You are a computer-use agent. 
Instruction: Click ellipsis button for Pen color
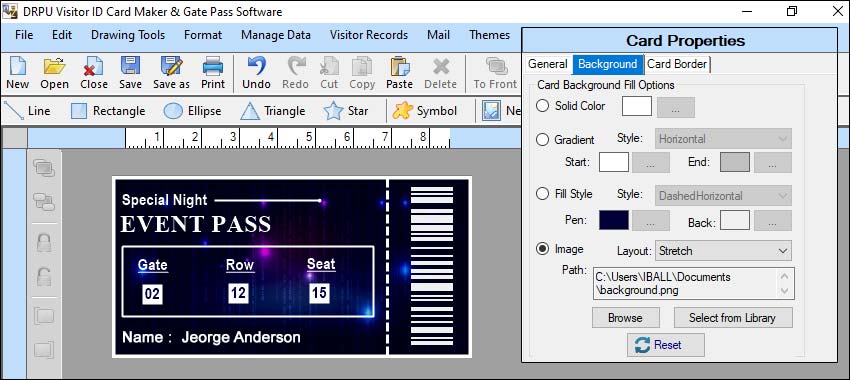point(651,221)
